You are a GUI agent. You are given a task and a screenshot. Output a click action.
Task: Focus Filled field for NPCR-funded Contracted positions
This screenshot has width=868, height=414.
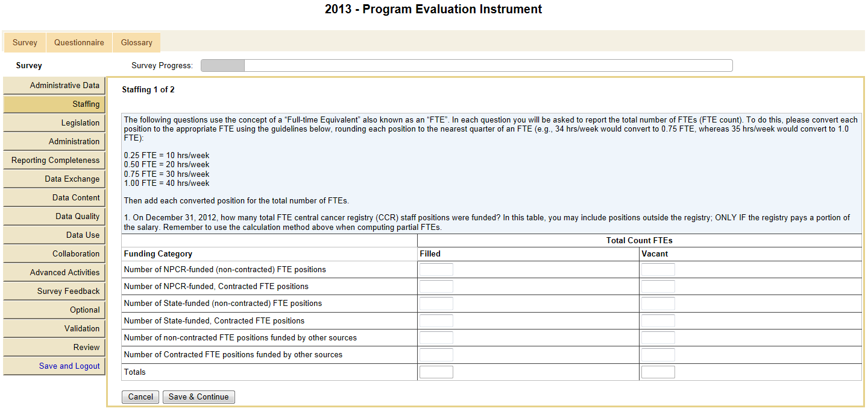click(436, 287)
